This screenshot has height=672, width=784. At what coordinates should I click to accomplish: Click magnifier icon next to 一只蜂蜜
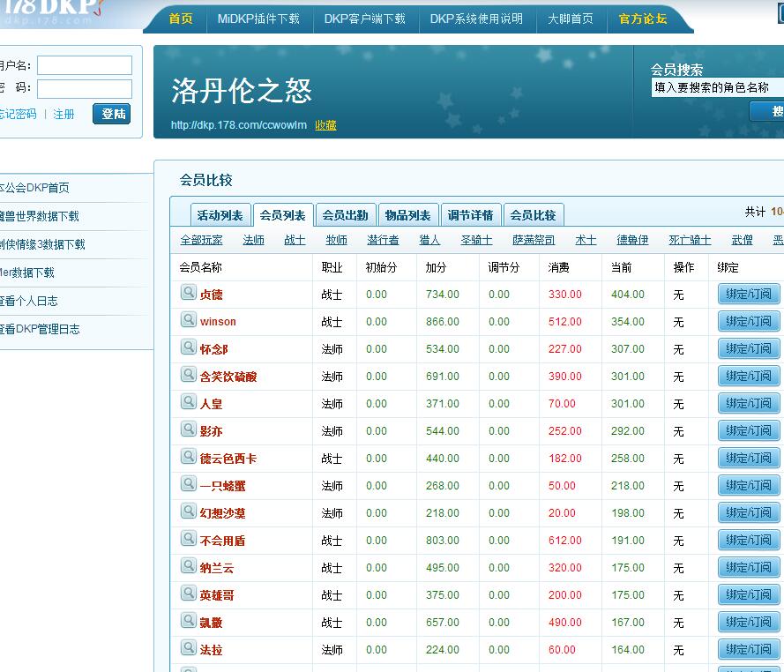[188, 484]
